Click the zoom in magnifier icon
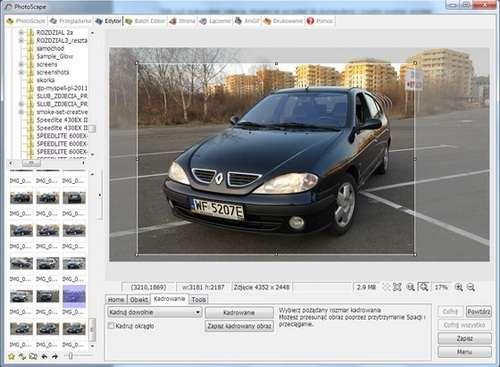 pos(459,287)
